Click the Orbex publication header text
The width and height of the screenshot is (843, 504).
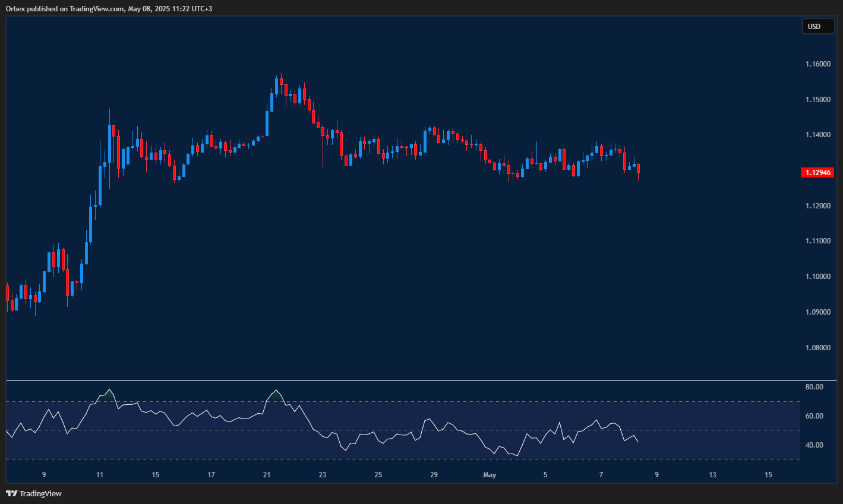pos(110,9)
